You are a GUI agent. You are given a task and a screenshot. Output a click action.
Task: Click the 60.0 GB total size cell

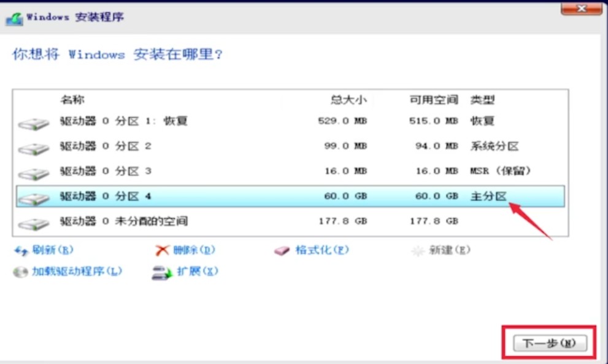pyautogui.click(x=345, y=196)
